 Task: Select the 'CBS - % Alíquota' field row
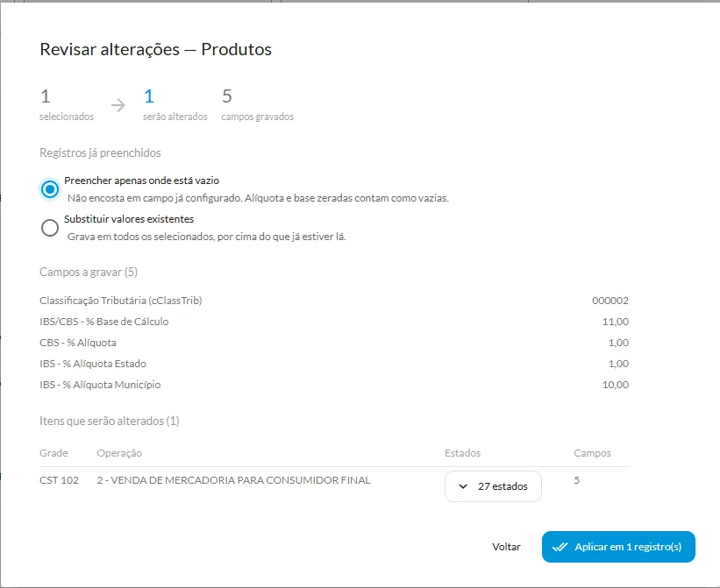click(334, 343)
